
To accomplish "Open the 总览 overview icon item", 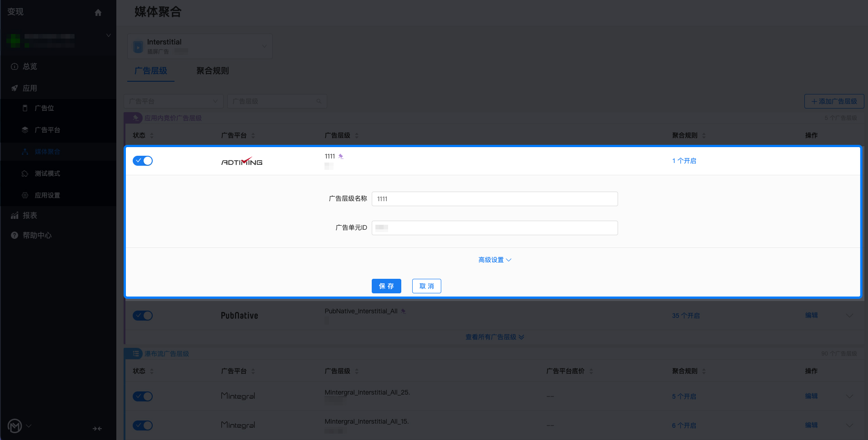I will click(x=15, y=67).
